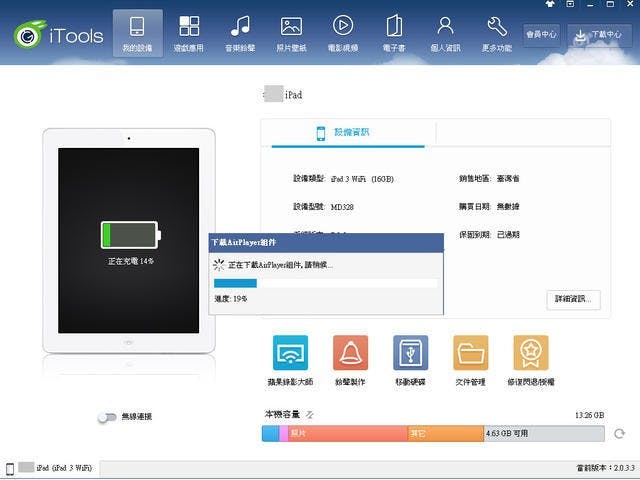Open 電子書 ebooks section

(394, 32)
